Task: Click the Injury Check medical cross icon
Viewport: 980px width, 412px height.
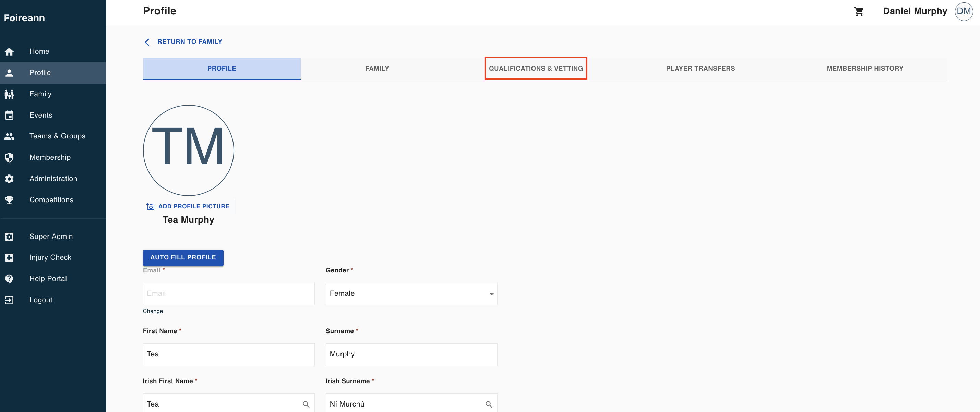Action: (x=10, y=257)
